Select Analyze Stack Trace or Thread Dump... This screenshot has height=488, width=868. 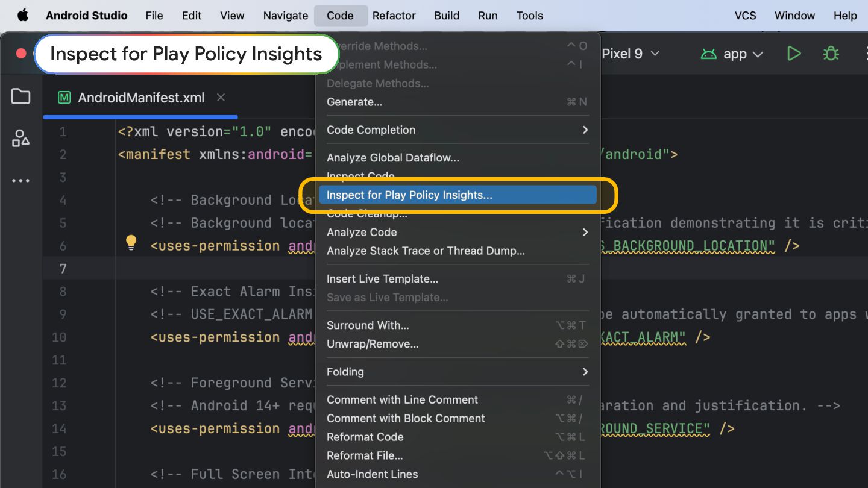458,251
